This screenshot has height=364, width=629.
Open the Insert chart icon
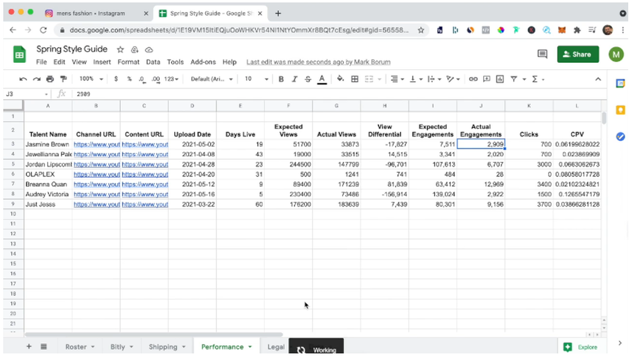coord(499,79)
